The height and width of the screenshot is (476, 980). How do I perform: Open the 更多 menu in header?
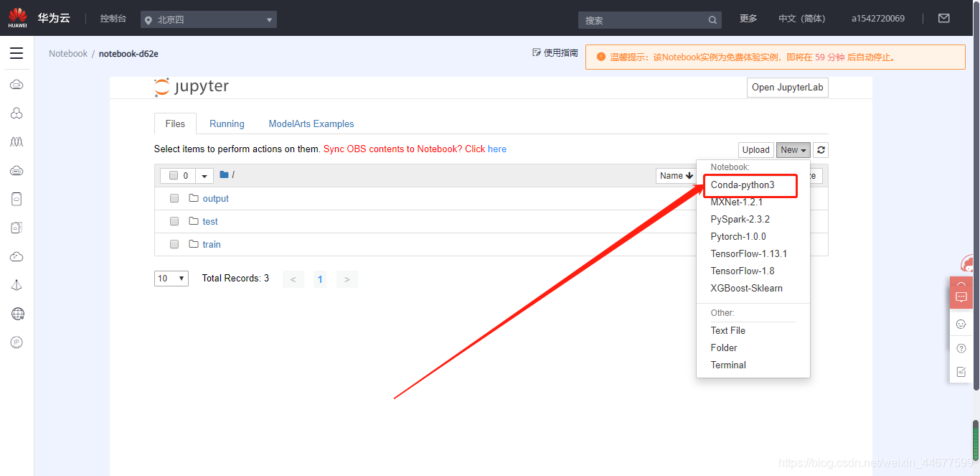(748, 19)
